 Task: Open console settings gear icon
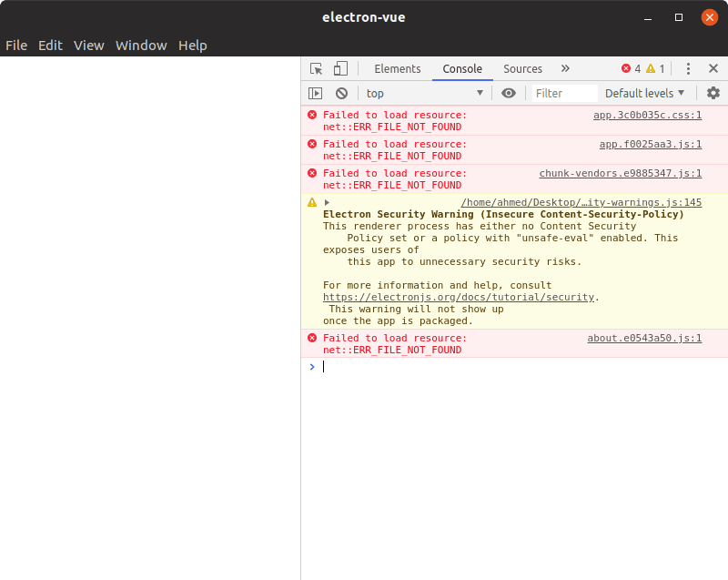pos(713,93)
